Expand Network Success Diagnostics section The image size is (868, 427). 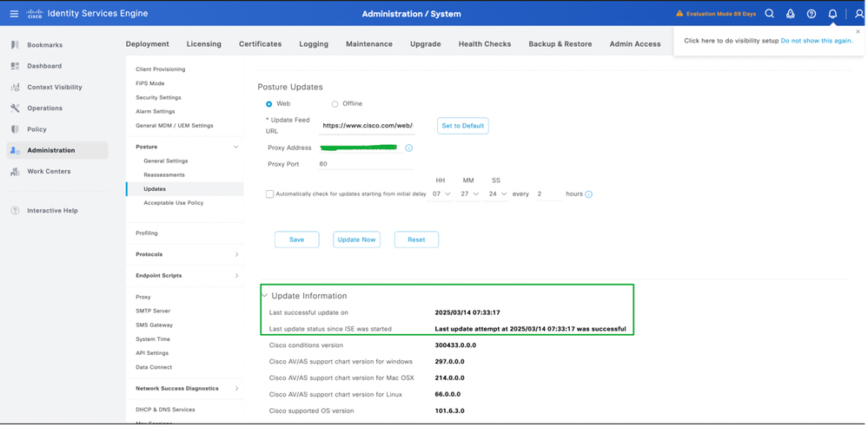pyautogui.click(x=236, y=388)
